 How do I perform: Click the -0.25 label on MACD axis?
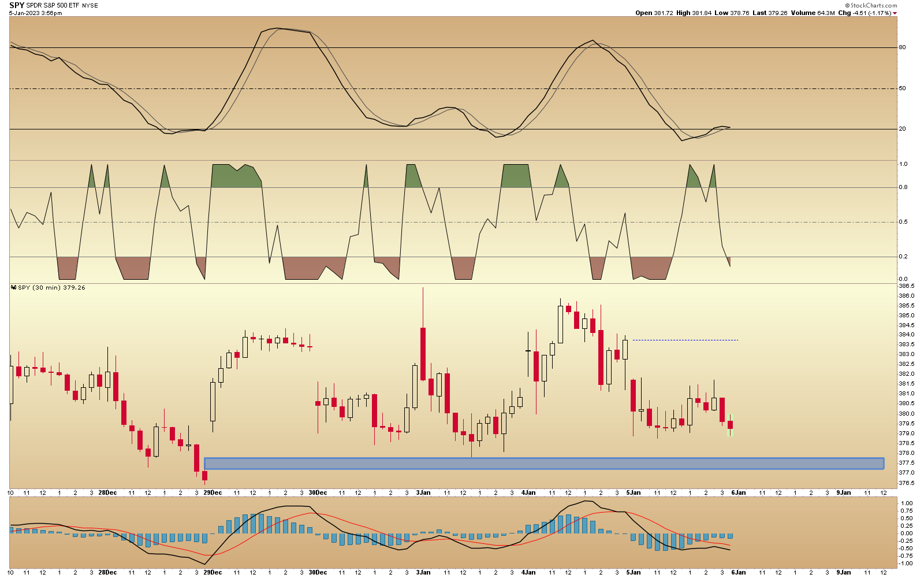tap(906, 541)
